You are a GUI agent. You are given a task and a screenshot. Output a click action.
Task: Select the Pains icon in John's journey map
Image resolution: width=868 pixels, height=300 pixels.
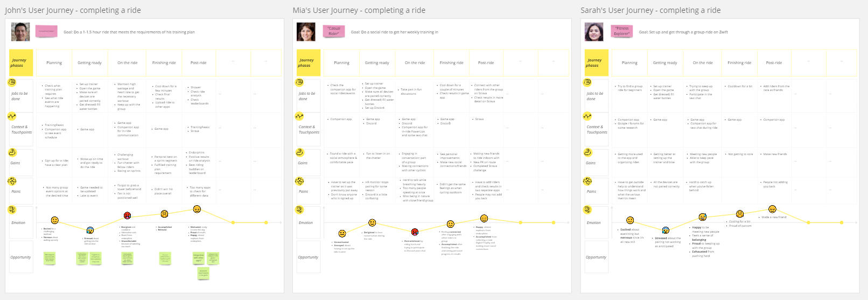tap(12, 182)
